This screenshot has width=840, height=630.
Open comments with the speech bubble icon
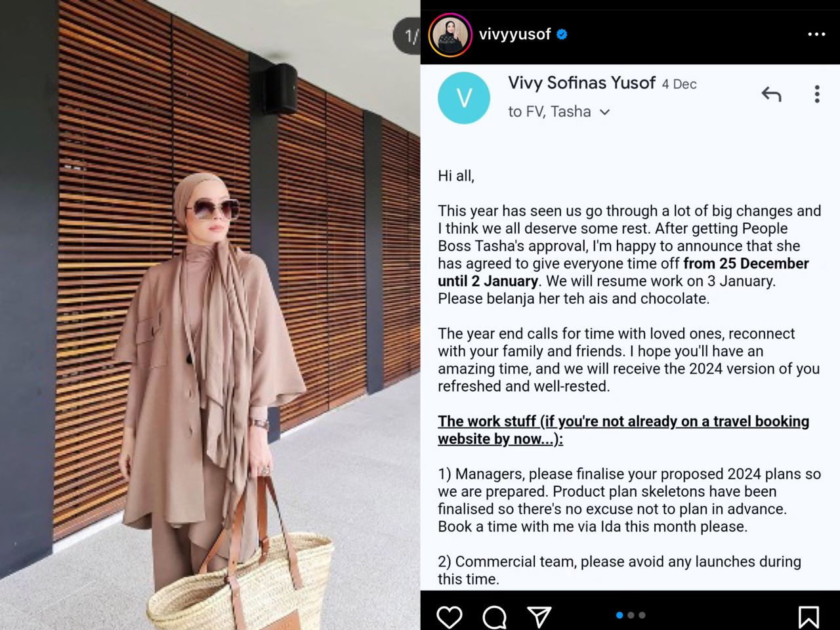click(x=494, y=617)
